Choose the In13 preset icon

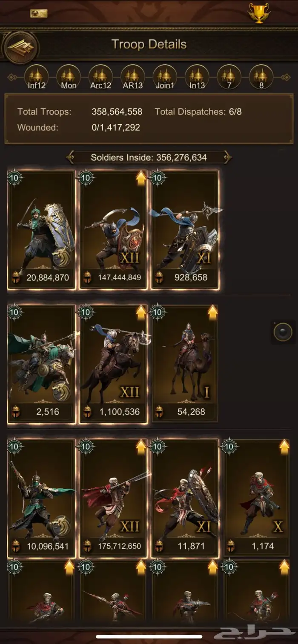click(197, 77)
